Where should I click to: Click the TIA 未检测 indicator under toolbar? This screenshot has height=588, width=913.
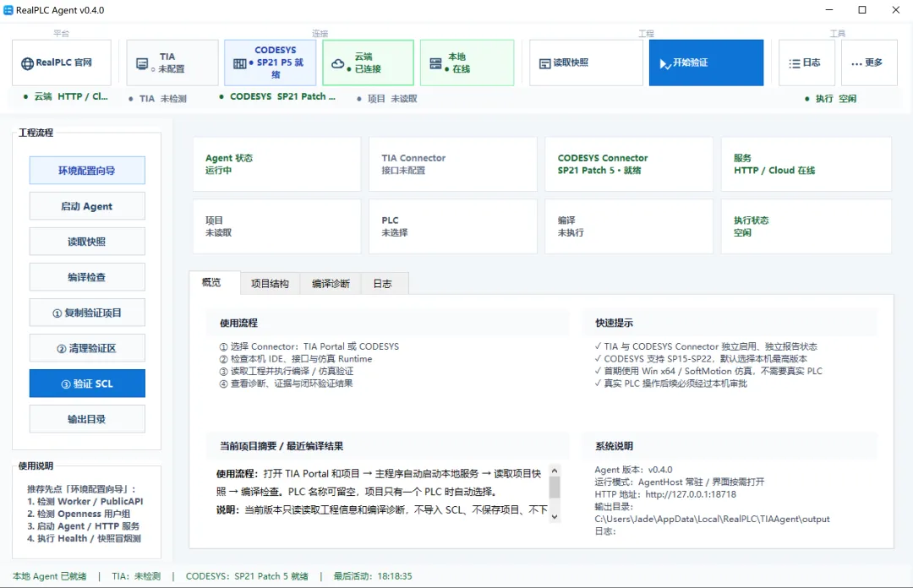158,99
